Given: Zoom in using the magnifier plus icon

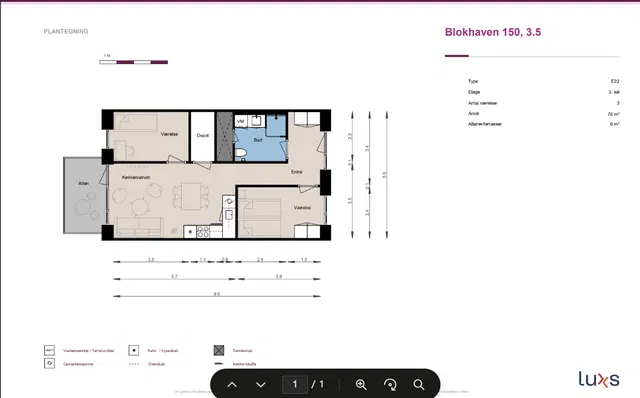Looking at the screenshot, I should [361, 384].
